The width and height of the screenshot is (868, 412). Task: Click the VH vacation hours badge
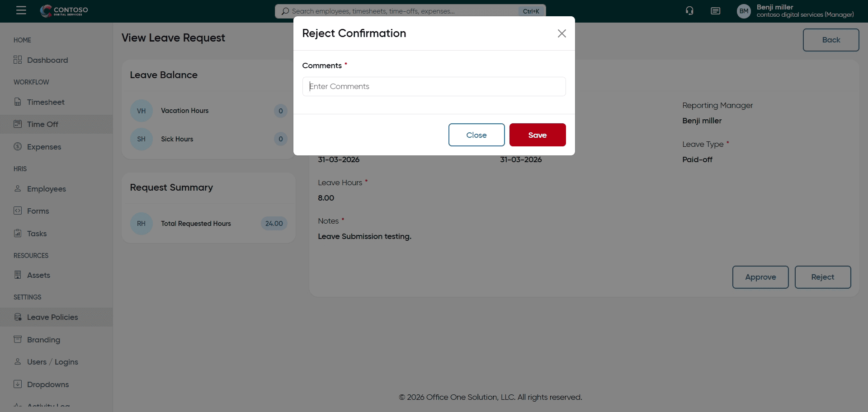pos(141,111)
